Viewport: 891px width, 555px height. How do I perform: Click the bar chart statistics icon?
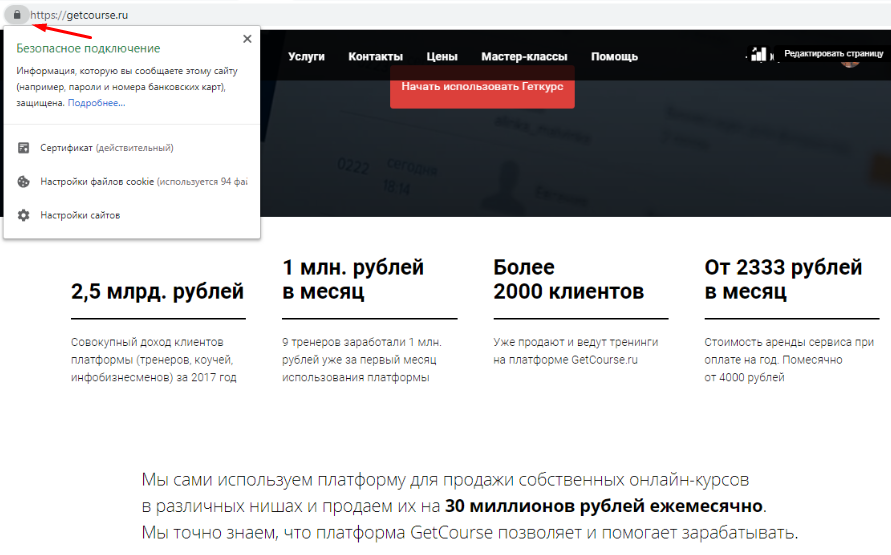[x=759, y=55]
